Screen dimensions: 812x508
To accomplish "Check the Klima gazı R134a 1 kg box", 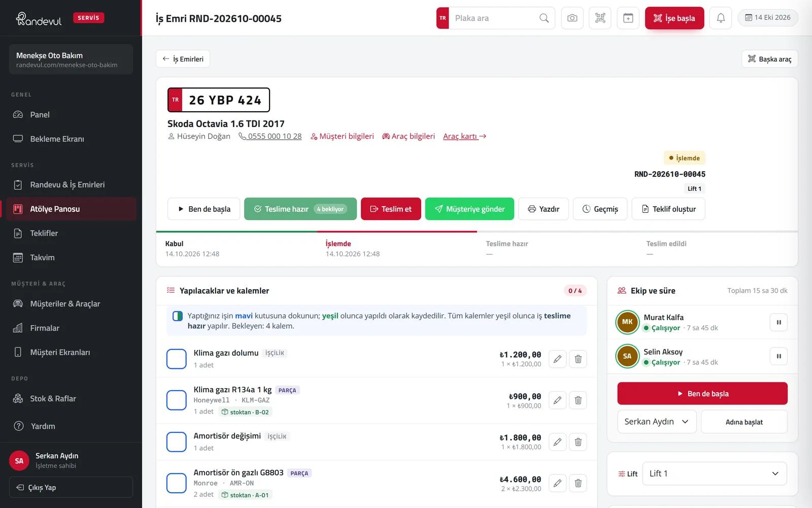I will [177, 400].
